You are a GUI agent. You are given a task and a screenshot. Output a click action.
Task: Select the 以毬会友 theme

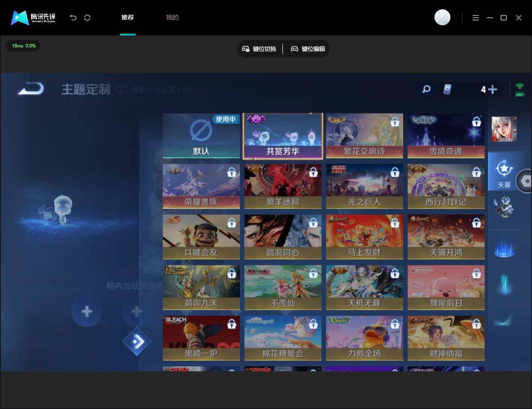pyautogui.click(x=201, y=237)
